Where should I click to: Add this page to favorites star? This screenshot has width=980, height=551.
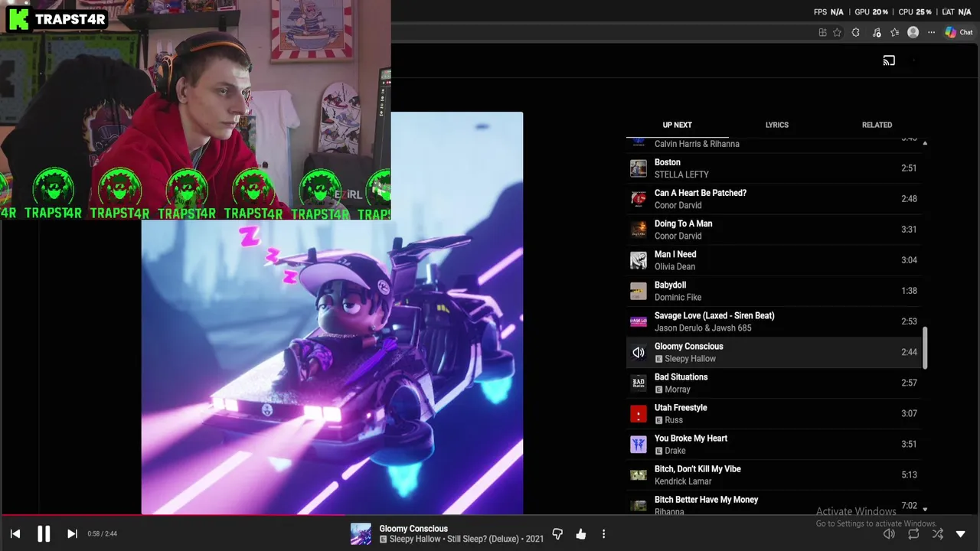click(837, 32)
